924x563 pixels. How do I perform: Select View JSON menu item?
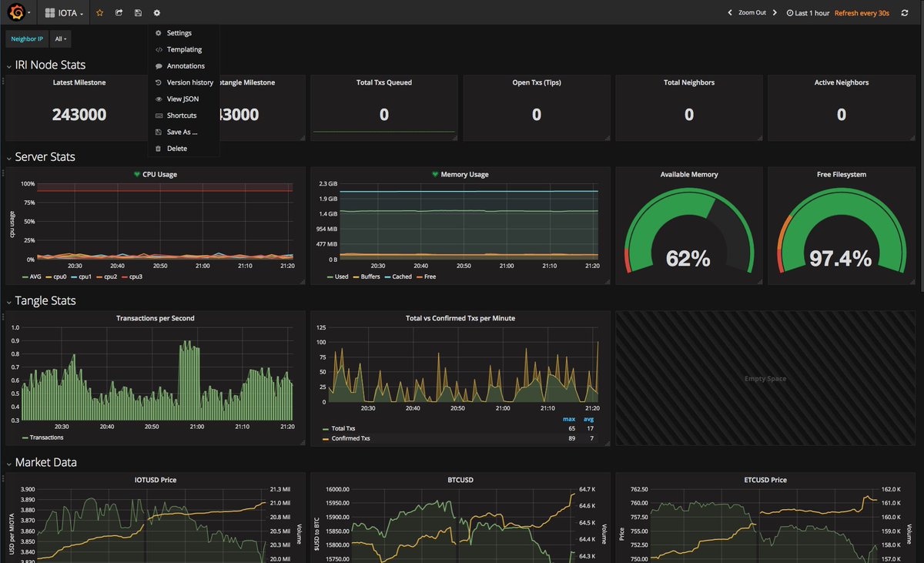coord(183,99)
